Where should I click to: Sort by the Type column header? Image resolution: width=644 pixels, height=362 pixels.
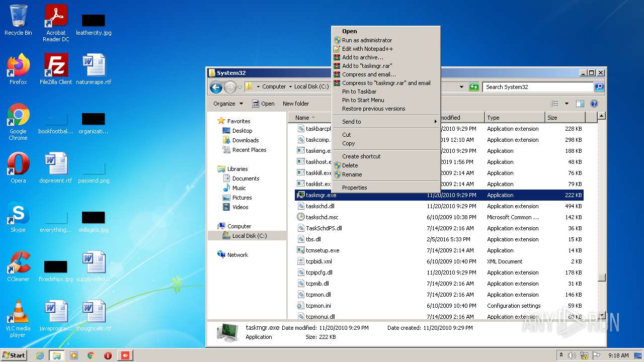(x=515, y=118)
